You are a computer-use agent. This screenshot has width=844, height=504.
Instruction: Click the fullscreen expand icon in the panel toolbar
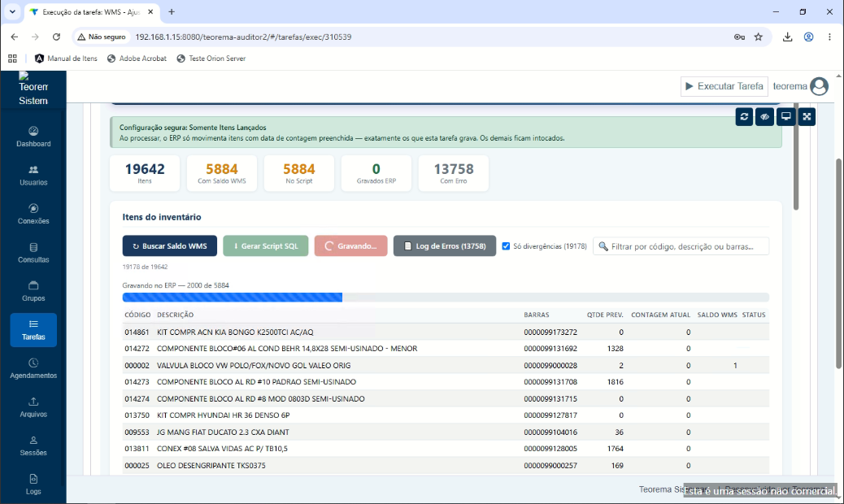tap(807, 117)
